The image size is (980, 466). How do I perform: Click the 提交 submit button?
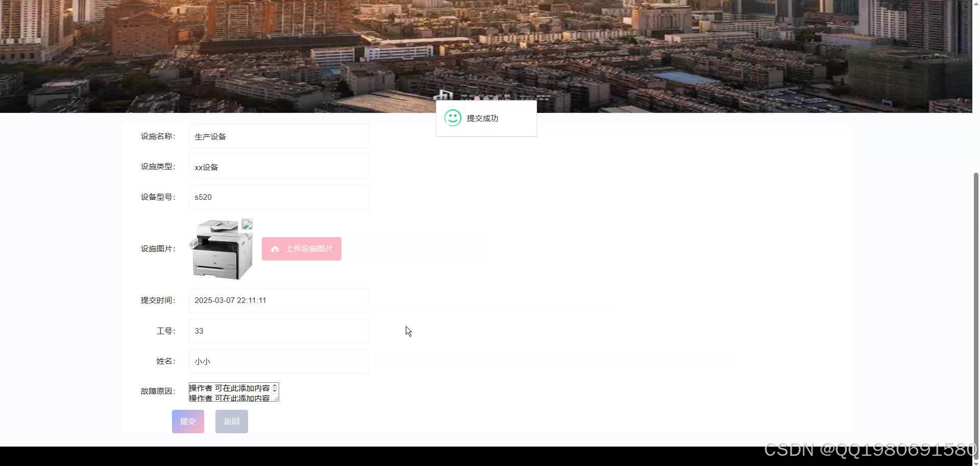[x=188, y=422]
